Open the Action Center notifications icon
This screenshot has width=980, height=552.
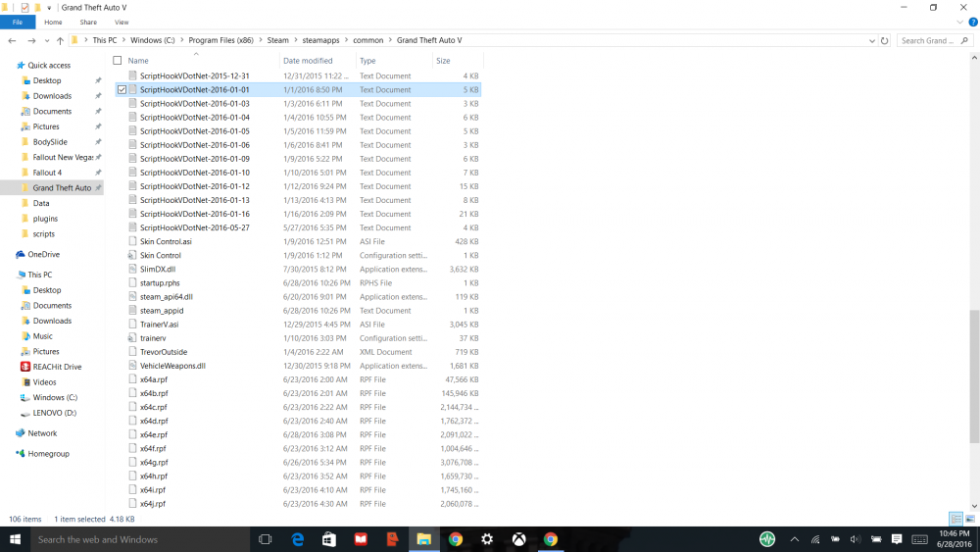point(897,539)
